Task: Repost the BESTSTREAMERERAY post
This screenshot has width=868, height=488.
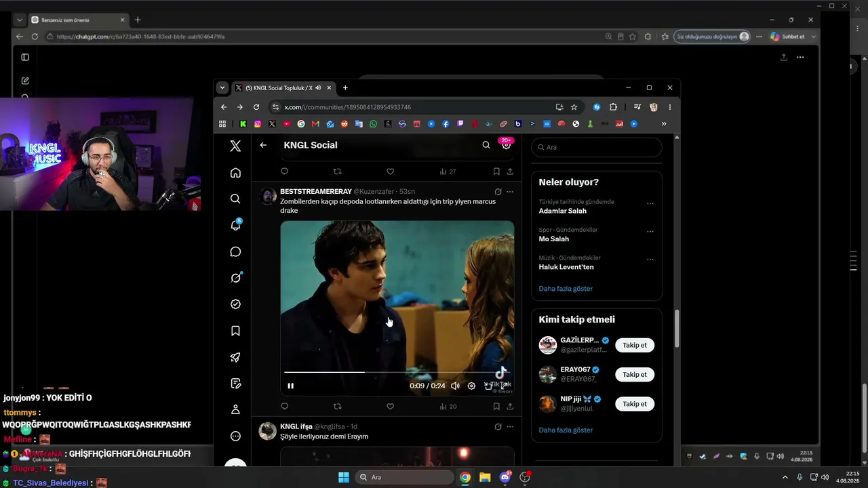Action: [338, 407]
